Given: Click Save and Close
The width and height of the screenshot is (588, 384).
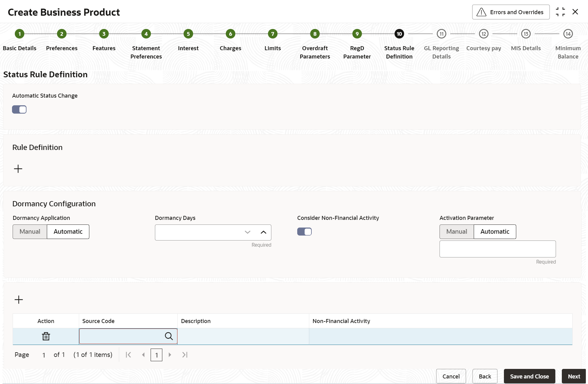Looking at the screenshot, I should pos(529,376).
